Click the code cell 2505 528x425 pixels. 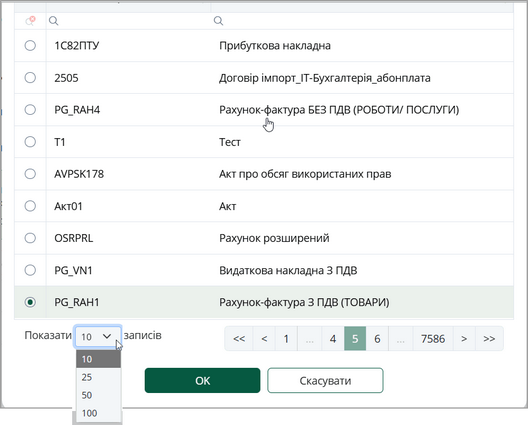128,78
